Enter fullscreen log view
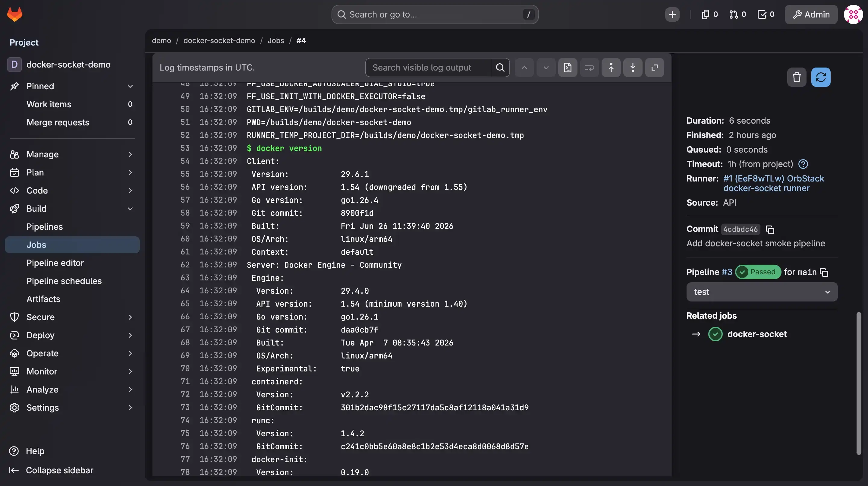The image size is (868, 486). (654, 68)
